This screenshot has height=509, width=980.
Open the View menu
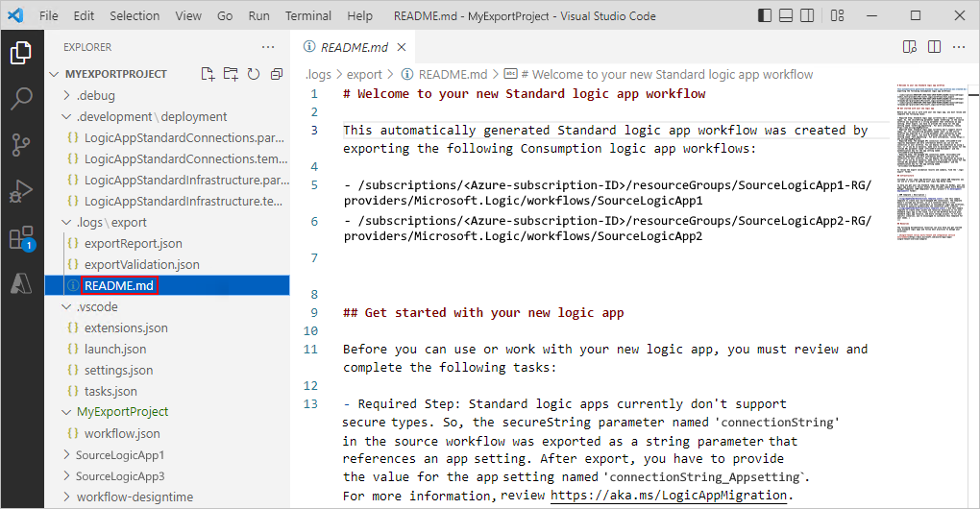click(x=188, y=15)
